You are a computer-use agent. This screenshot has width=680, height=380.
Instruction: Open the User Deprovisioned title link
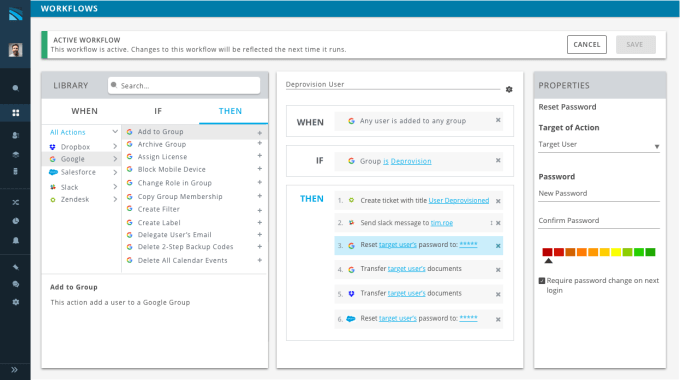pyautogui.click(x=459, y=200)
